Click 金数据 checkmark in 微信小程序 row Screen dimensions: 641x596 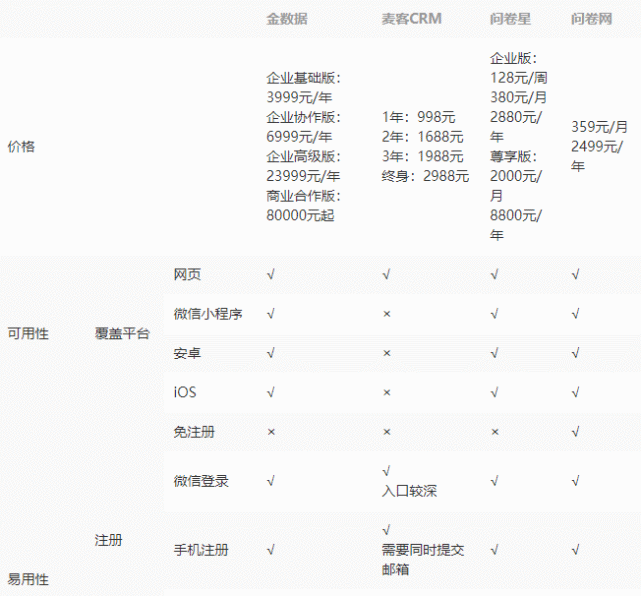click(271, 314)
